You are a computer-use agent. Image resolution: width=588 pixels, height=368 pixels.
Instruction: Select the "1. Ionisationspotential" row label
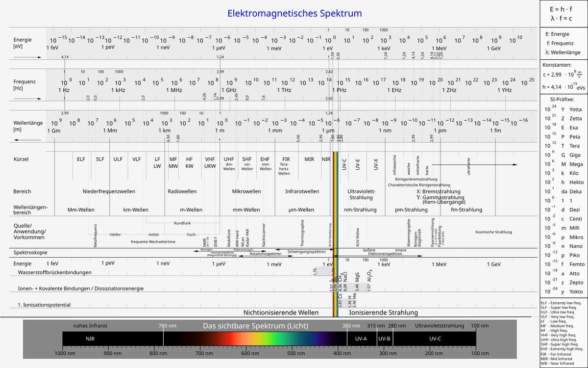point(44,305)
